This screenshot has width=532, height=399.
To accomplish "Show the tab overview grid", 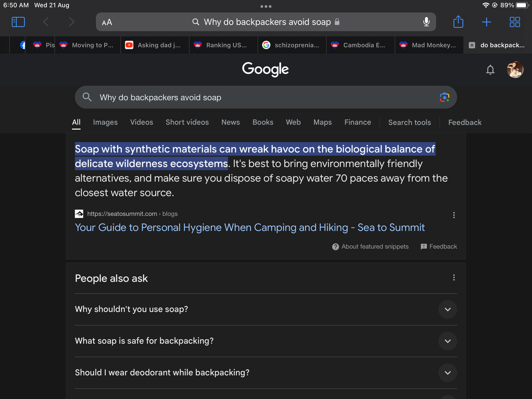I will (515, 22).
